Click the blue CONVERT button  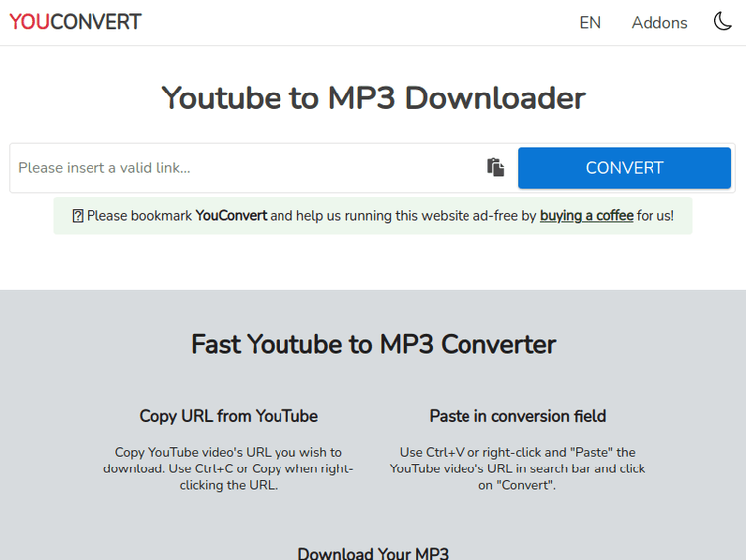tap(625, 168)
